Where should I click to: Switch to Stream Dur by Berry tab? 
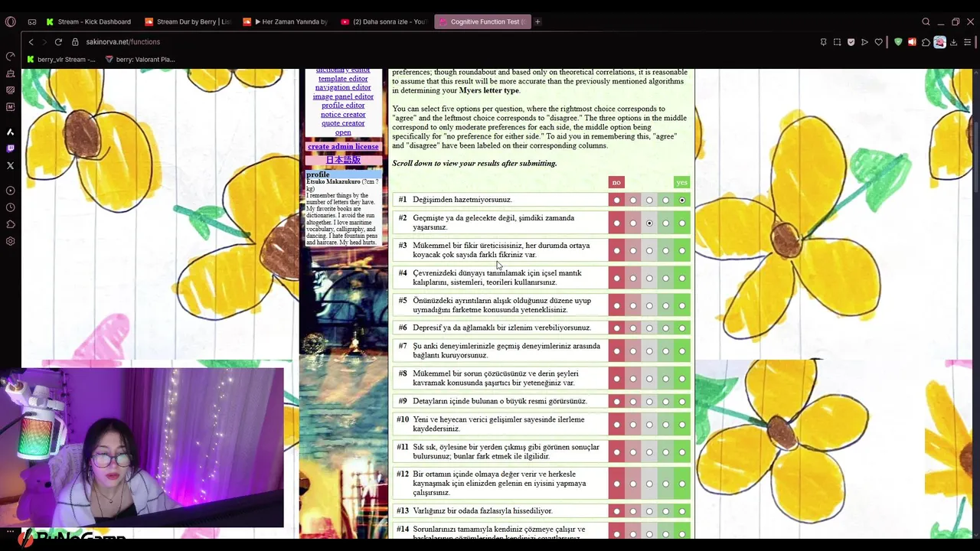click(x=188, y=21)
